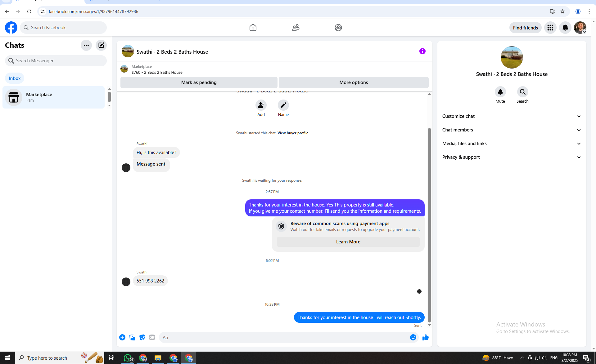
Task: Reload the browser page
Action: [29, 11]
